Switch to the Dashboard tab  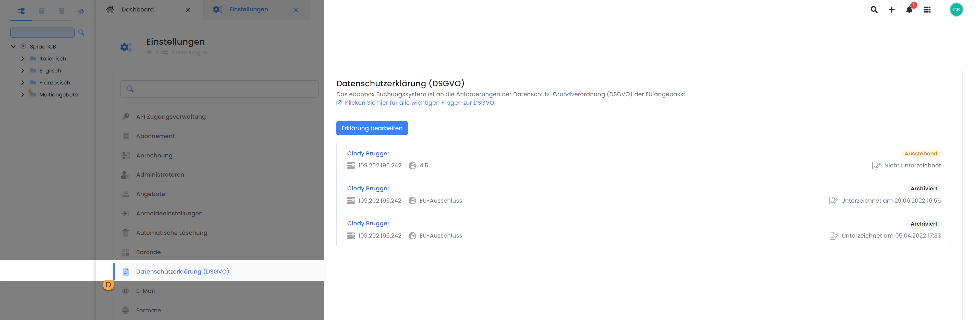(x=138, y=9)
